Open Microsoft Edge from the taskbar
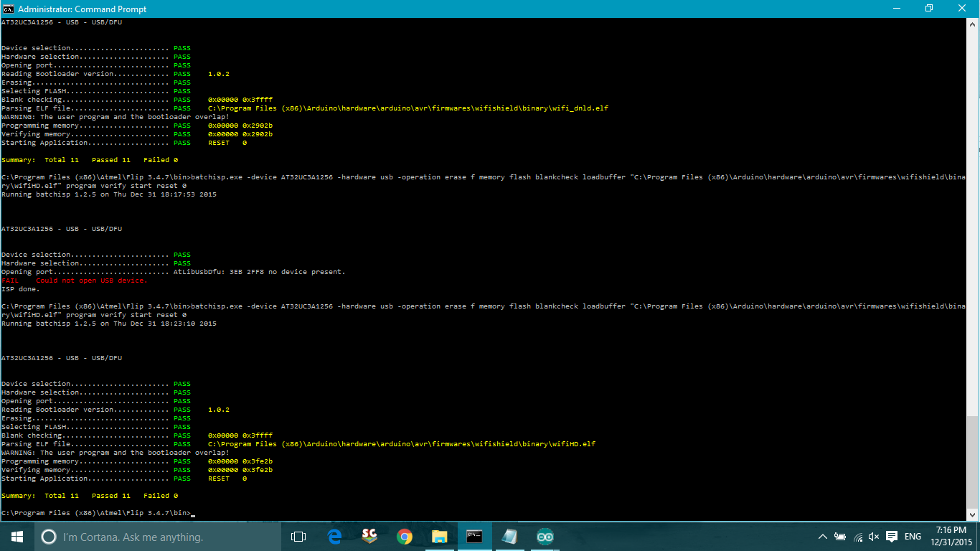 tap(334, 536)
